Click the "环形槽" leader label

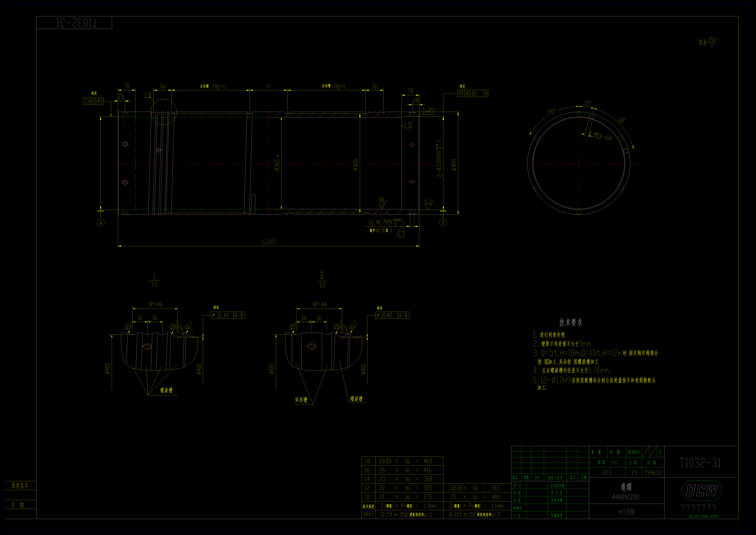[x=301, y=400]
